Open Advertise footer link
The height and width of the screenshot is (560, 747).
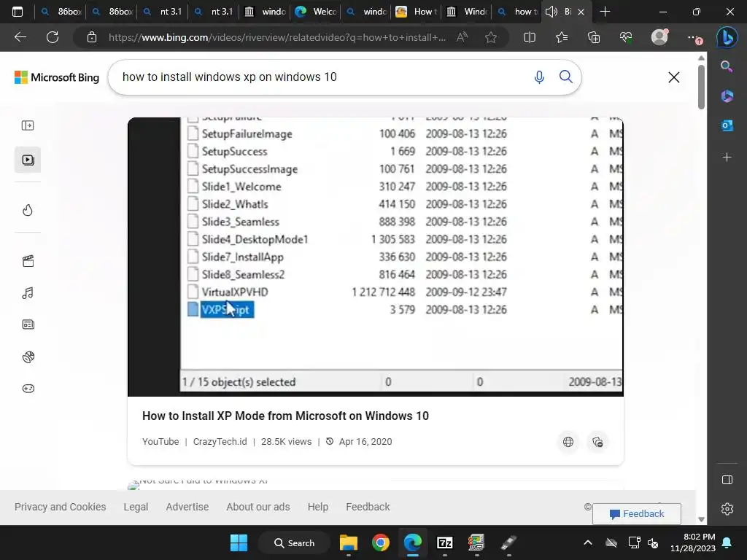point(187,507)
